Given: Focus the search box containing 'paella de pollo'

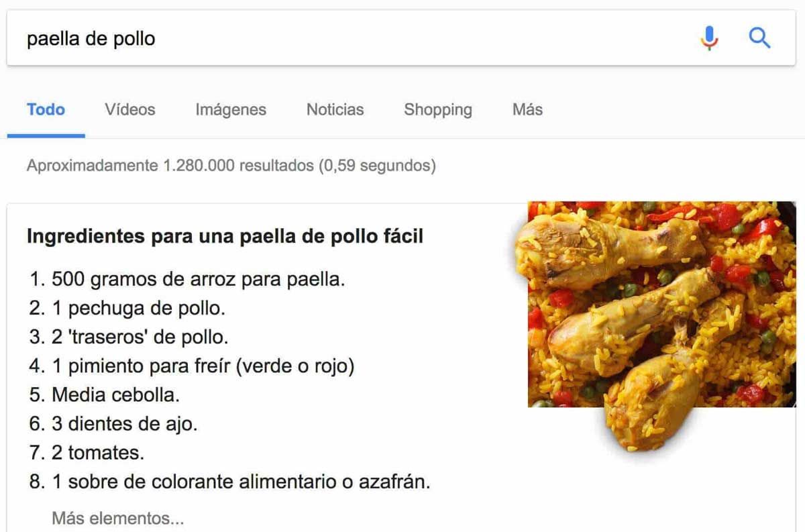Looking at the screenshot, I should click(x=335, y=38).
